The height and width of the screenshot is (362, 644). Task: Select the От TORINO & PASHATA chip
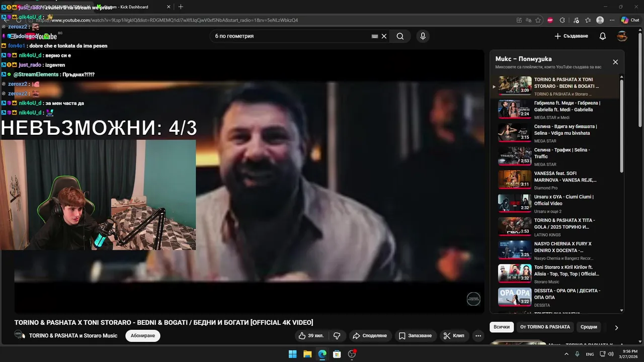pyautogui.click(x=545, y=327)
